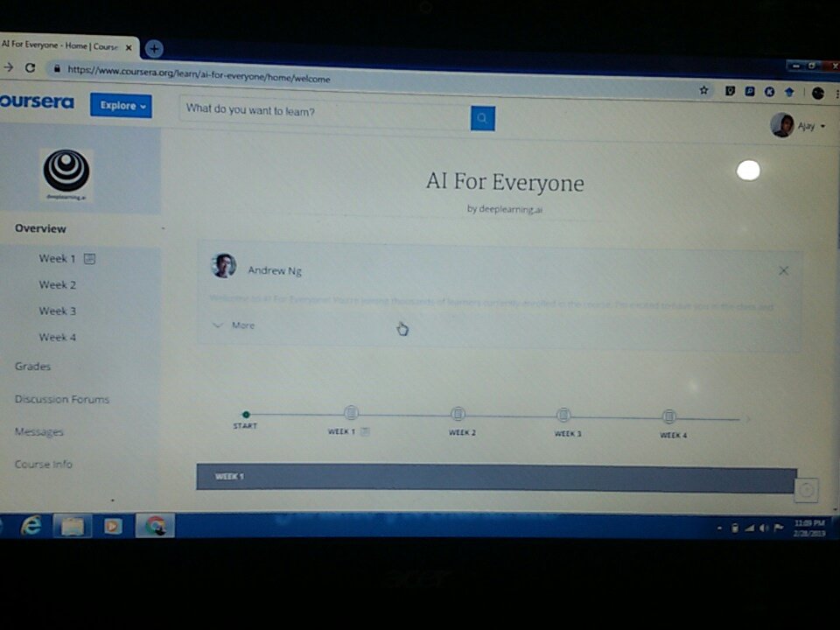Viewport: 840px width, 630px height.
Task: Click the circular K extension icon
Action: coord(769,92)
